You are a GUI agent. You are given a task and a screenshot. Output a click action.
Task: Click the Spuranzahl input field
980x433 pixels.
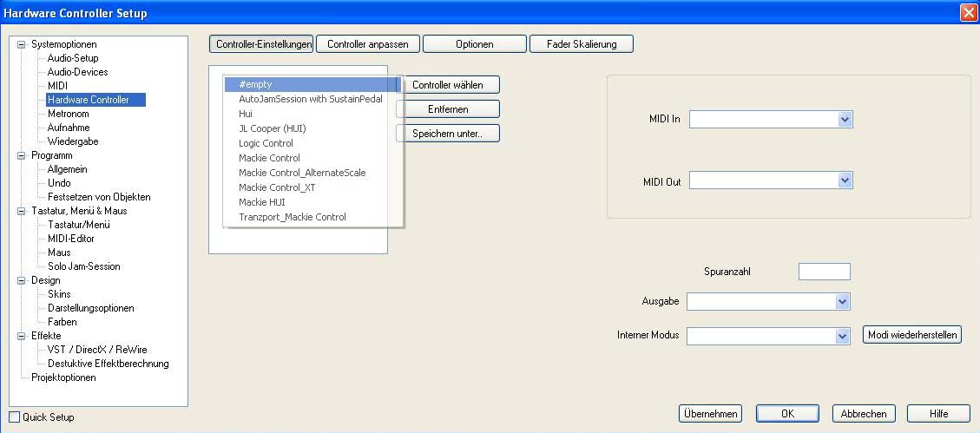(825, 272)
